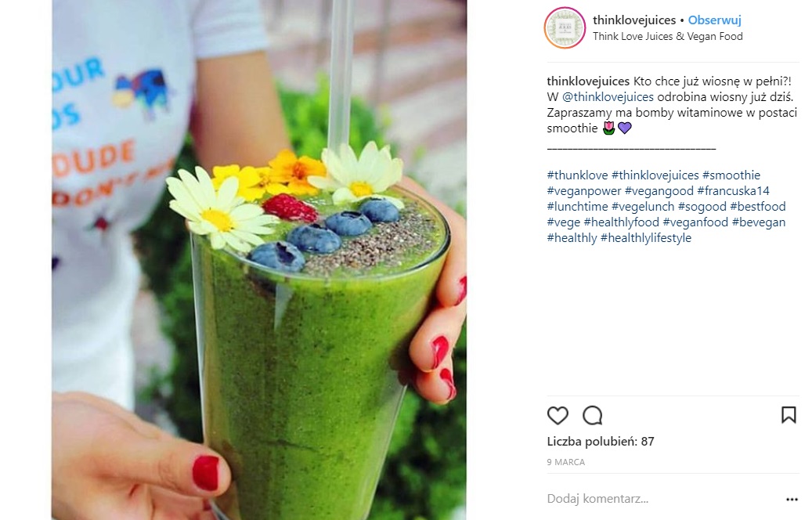Open the #veganpower hashtag
812x520 pixels.
[584, 191]
